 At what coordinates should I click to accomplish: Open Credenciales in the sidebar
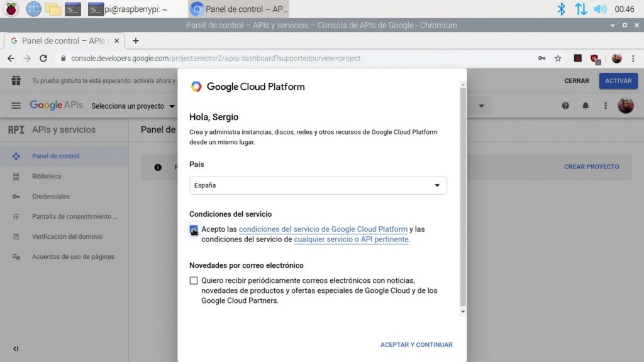(64, 196)
